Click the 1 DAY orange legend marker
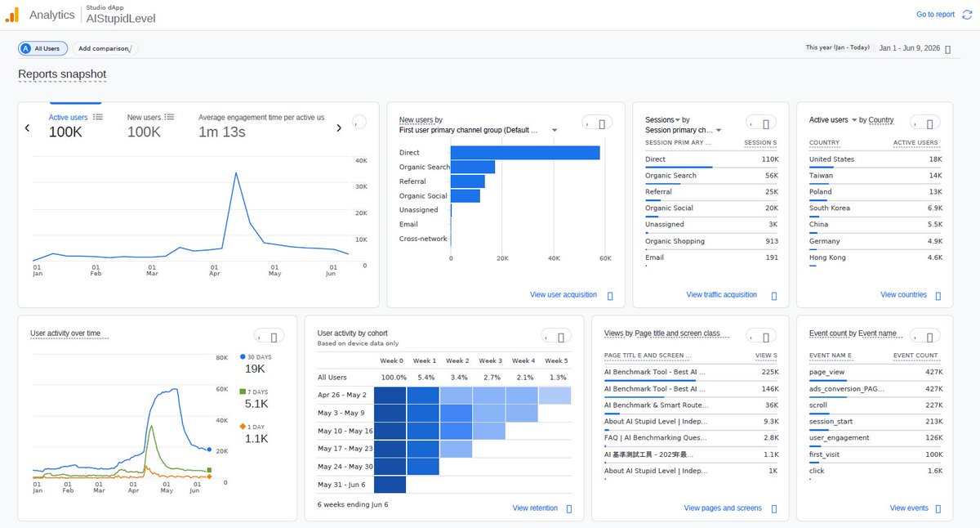Image resolution: width=980 pixels, height=528 pixels. tap(243, 426)
